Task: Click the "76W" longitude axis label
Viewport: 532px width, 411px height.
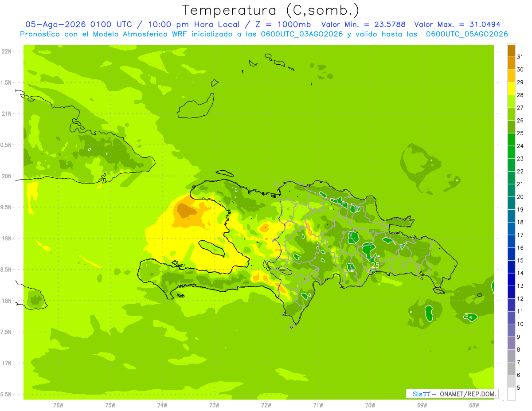Action: tap(58, 405)
